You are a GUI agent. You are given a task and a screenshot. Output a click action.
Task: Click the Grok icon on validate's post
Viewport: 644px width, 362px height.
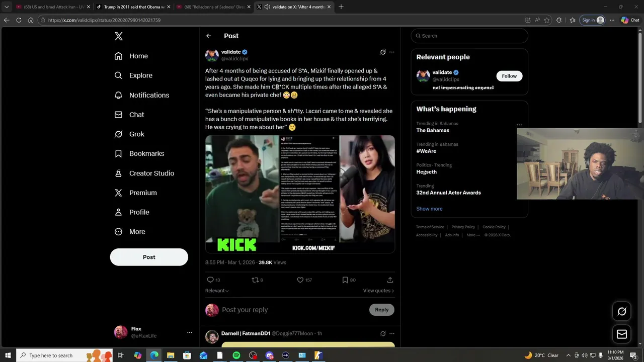click(x=383, y=52)
